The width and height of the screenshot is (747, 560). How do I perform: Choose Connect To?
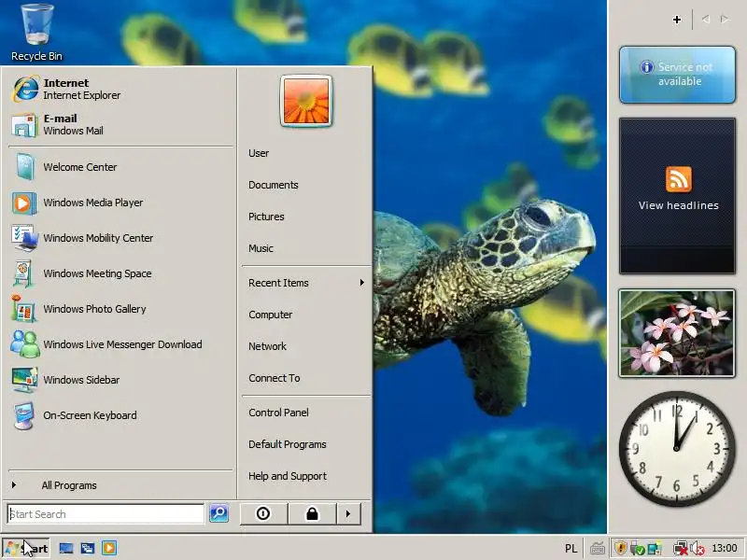pyautogui.click(x=275, y=378)
